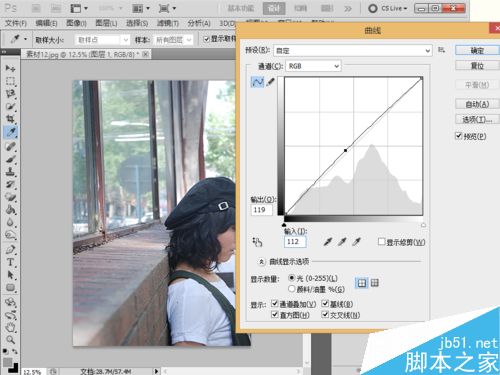The height and width of the screenshot is (375, 500).
Task: Open the Image menu
Action: click(76, 23)
